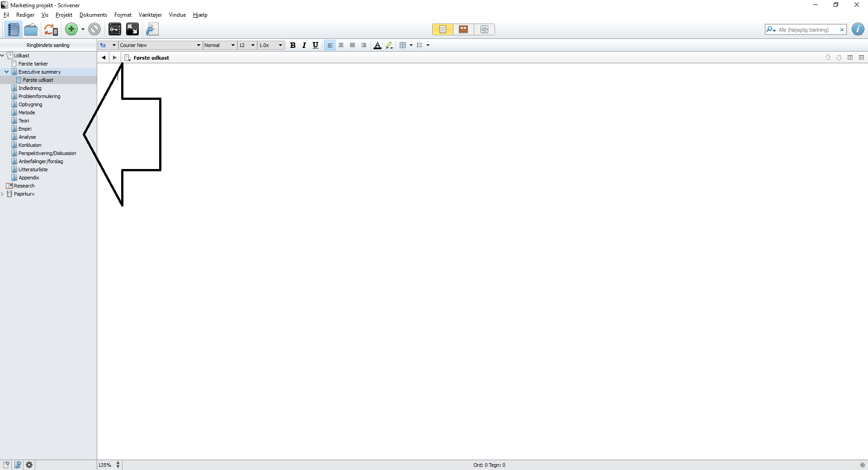Collapse the Executive summery folder
The width and height of the screenshot is (868, 470).
[x=7, y=72]
